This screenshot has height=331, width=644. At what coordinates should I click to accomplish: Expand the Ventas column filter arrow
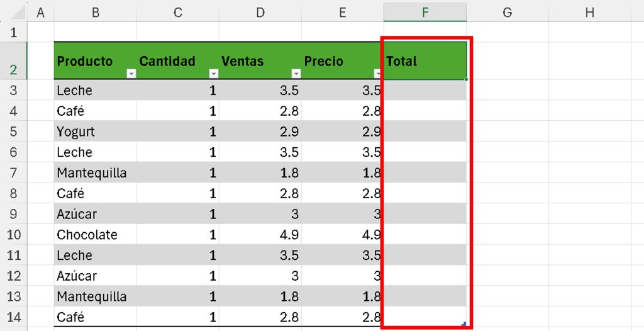(x=296, y=74)
